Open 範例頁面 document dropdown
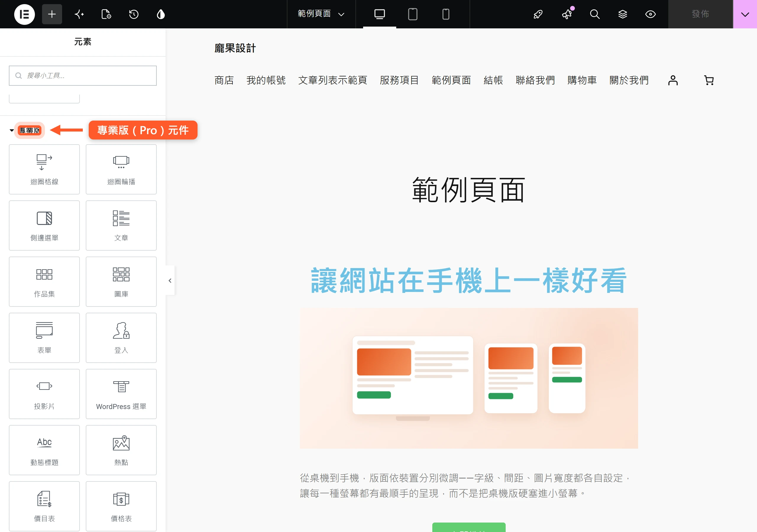This screenshot has width=757, height=532. (x=321, y=14)
